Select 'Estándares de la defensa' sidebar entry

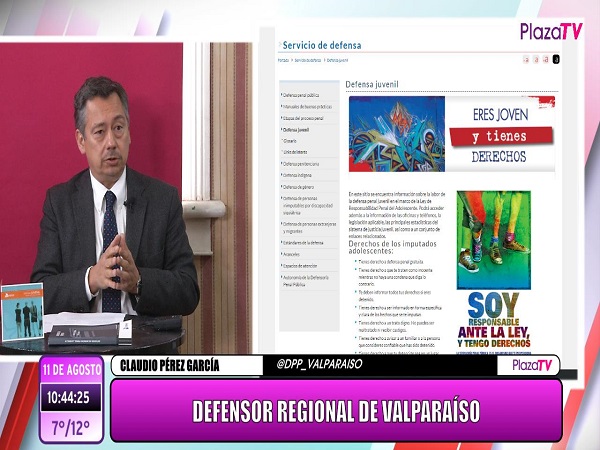pyautogui.click(x=303, y=243)
